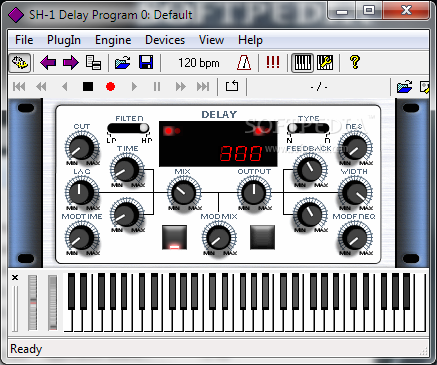This screenshot has height=365, width=437.
Task: Click the modulation wheel with red mark at its bottom
Action: 53,303
